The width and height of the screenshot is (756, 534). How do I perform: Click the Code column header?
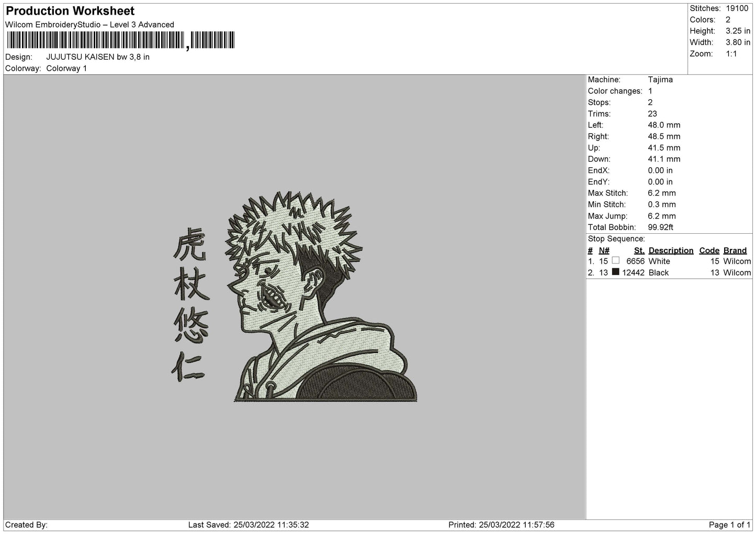tap(709, 251)
